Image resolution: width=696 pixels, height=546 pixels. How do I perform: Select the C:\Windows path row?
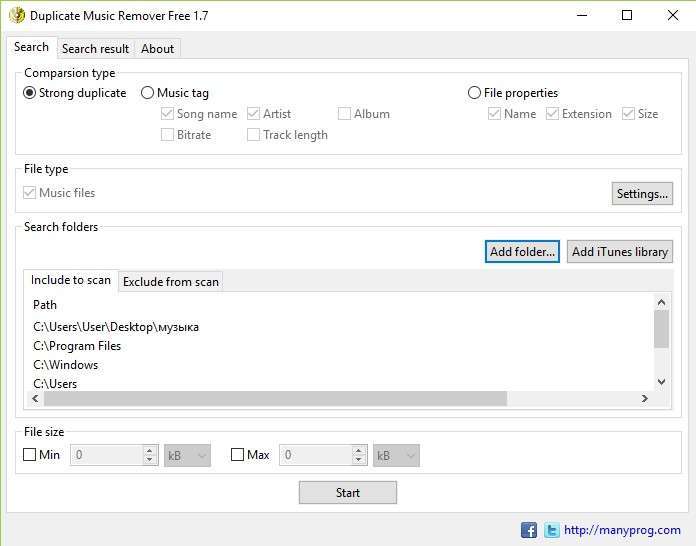tap(66, 365)
